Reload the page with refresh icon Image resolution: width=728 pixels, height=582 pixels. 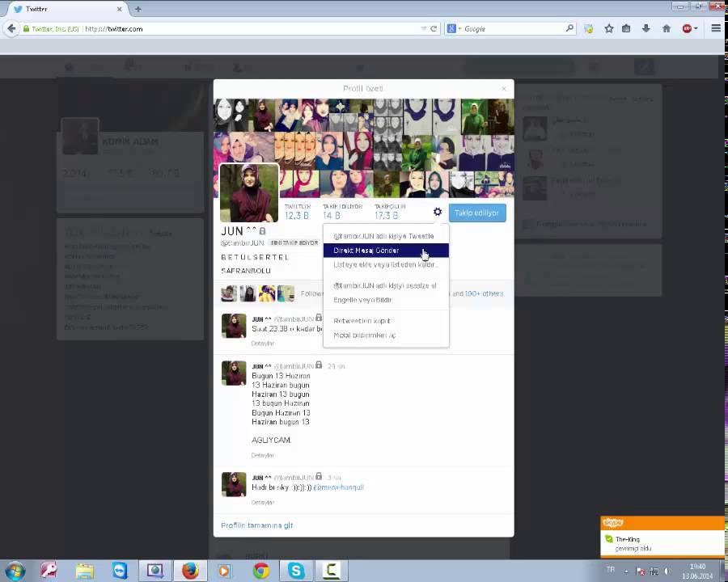click(x=434, y=29)
